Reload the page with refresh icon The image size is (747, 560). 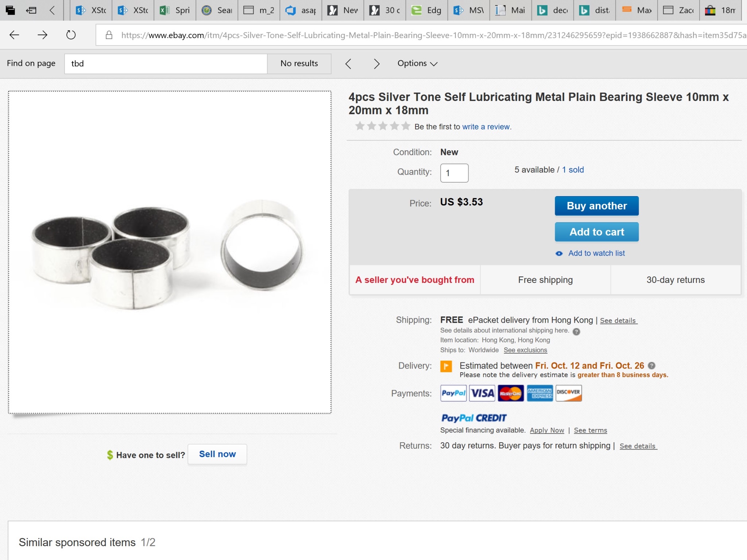pos(71,35)
